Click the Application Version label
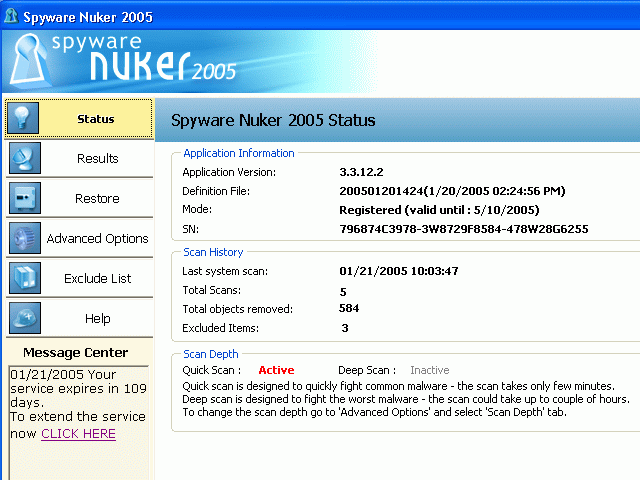Screen dimensions: 640x480 [x=229, y=172]
